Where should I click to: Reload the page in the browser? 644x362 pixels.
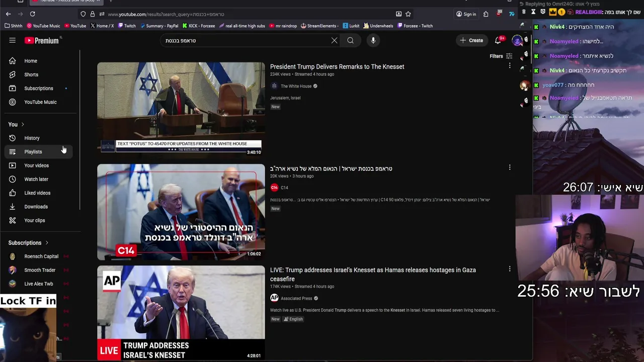(32, 14)
